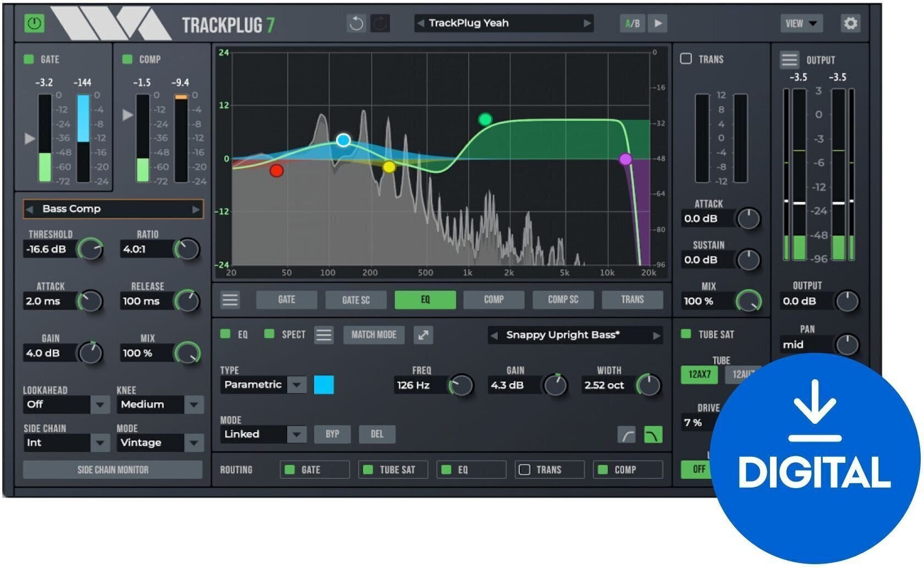
Task: Switch to the COMP tab
Action: (493, 299)
